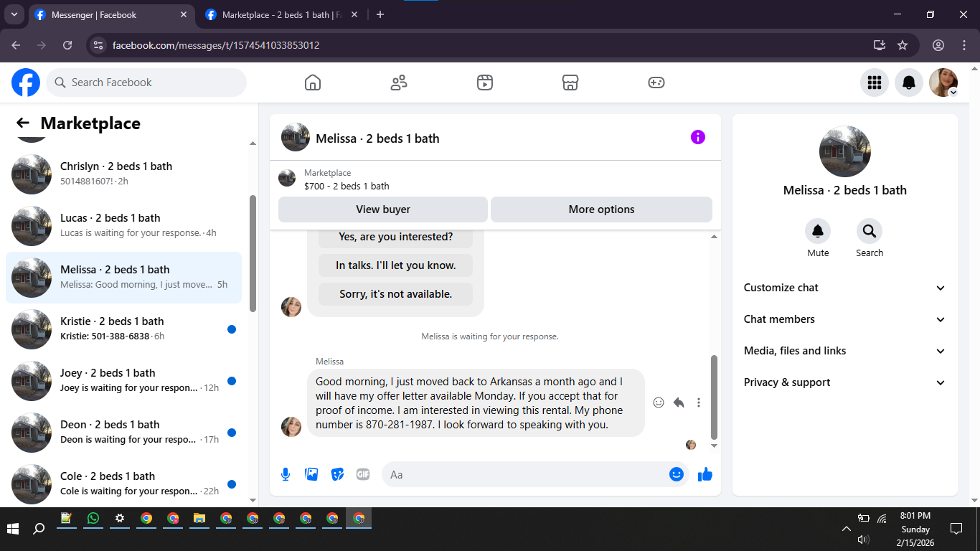This screenshot has width=980, height=551.
Task: Open the emoji picker in message box
Action: [677, 474]
